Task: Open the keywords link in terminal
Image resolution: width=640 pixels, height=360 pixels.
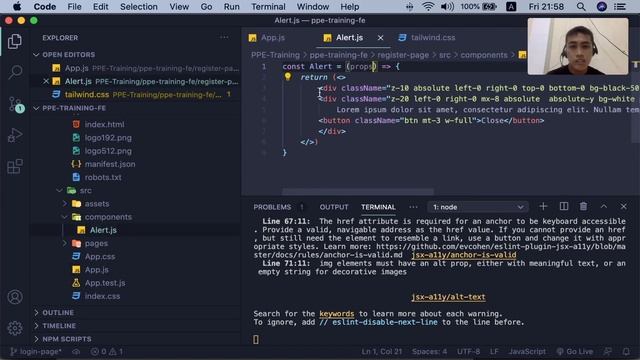Action: tap(337, 313)
